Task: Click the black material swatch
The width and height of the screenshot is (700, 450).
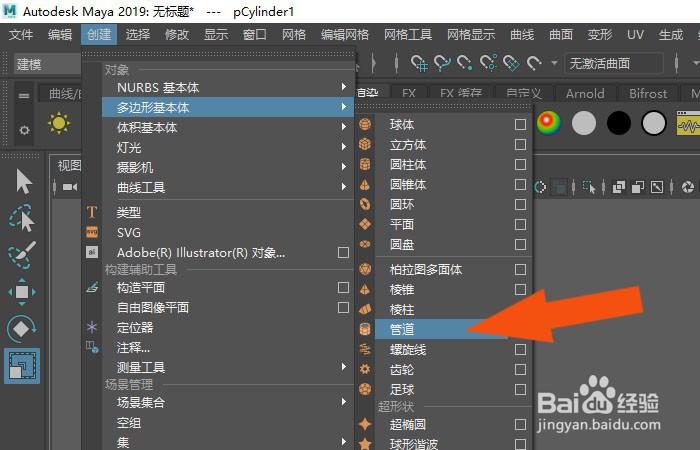Action: point(619,123)
